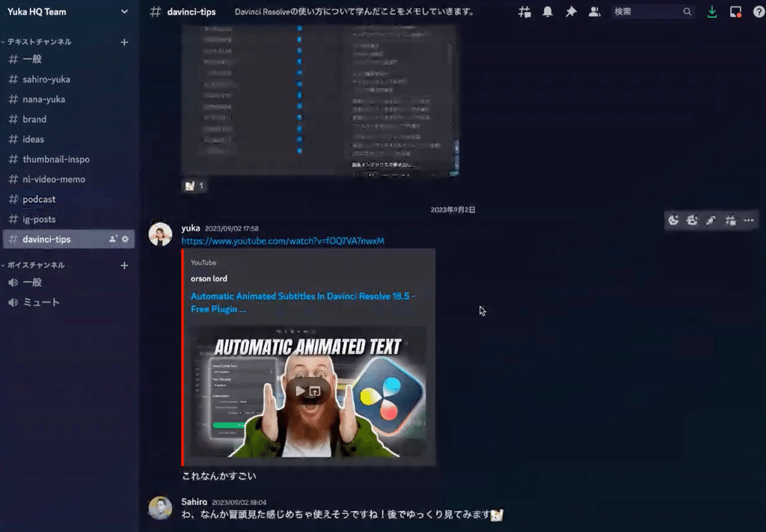Image resolution: width=766 pixels, height=532 pixels.
Task: Open the 一般 text channel
Action: (x=68, y=59)
